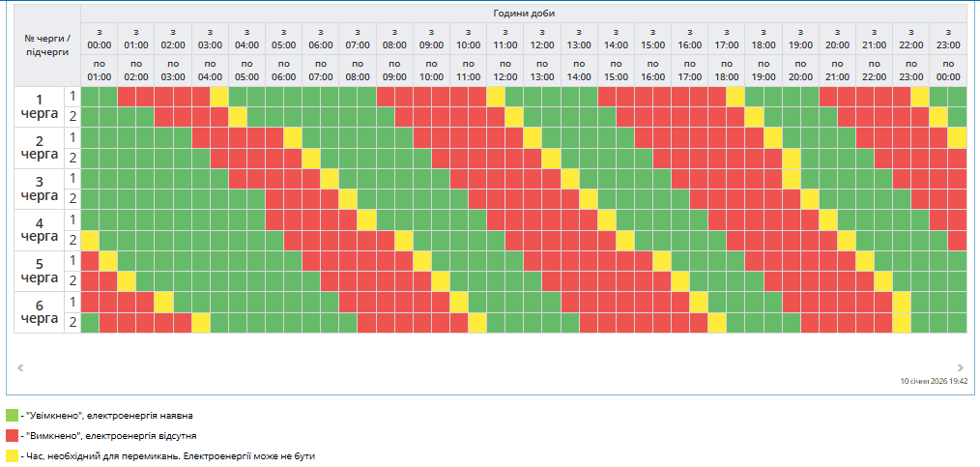Click the scroll right arrow below the table
980x467 pixels.
pos(960,367)
